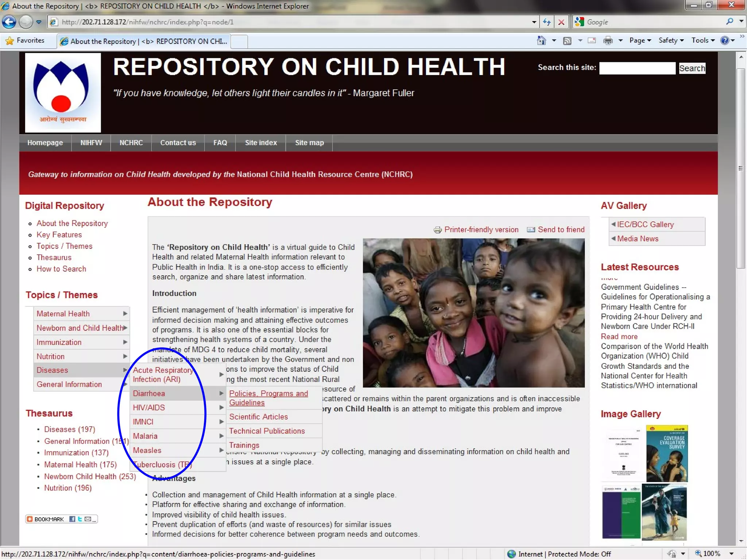747x560 pixels.
Task: Open the zoom level 100% dropdown
Action: [732, 554]
